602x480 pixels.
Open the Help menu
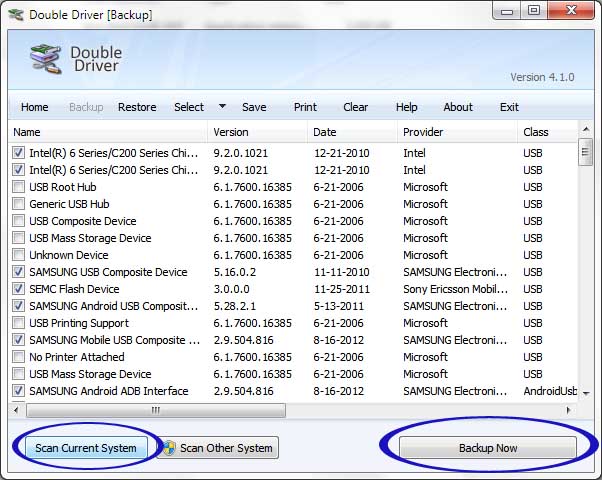[407, 107]
